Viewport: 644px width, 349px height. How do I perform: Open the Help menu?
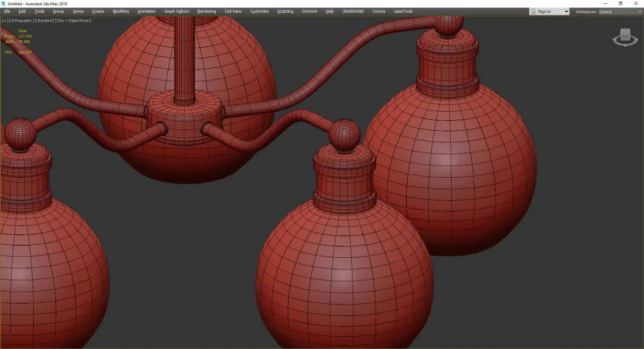click(330, 11)
